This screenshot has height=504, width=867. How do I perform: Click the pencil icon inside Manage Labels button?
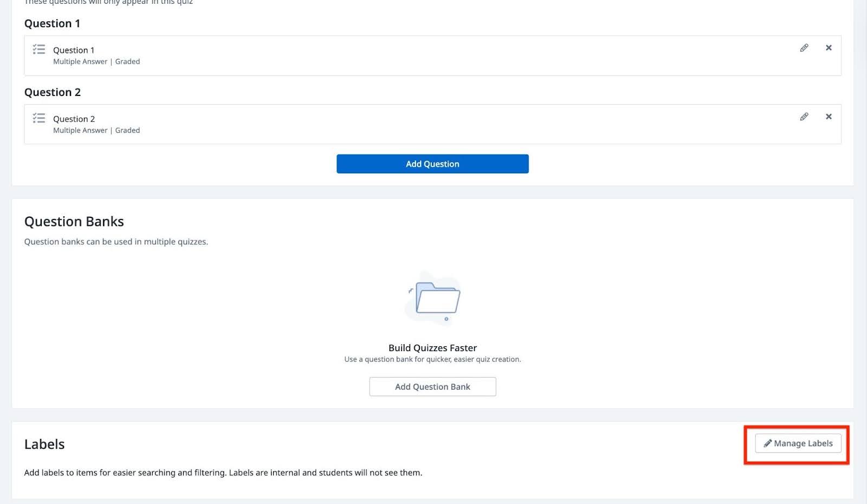767,443
